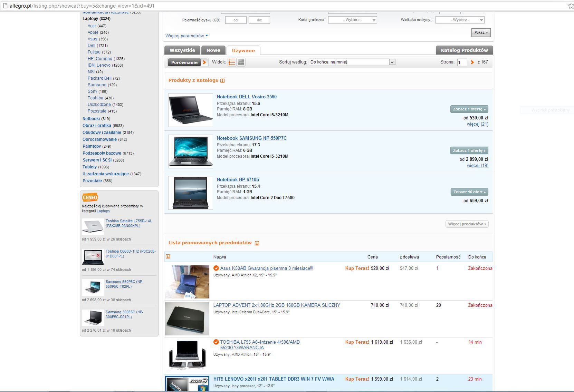Viewport: 574px width, 392px height.
Task: Click więcej (21) under DELL price
Action: (477, 124)
